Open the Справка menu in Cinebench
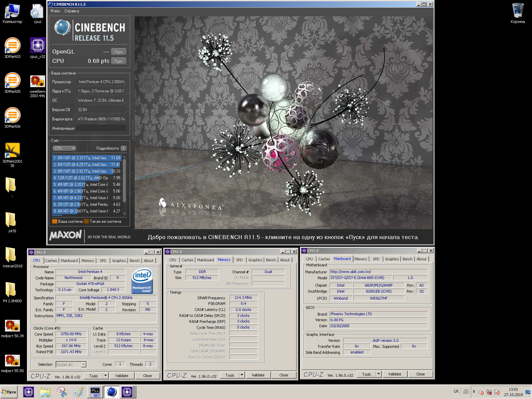This screenshot has height=399, width=532. (x=72, y=11)
